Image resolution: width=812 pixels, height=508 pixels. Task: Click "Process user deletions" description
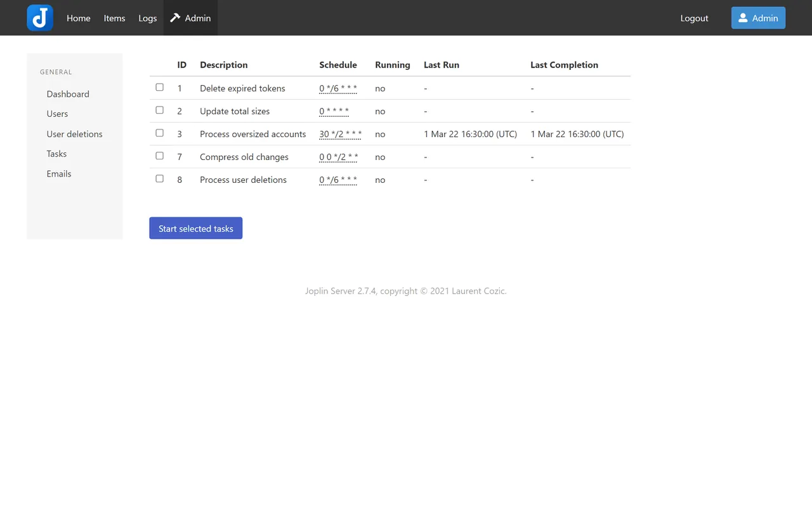coord(243,180)
